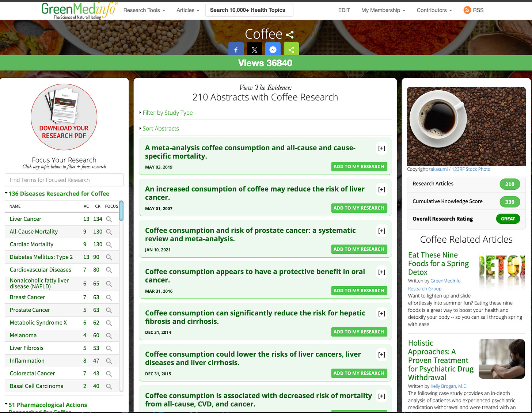Add Dec 31, 2015 abstract to research
The image size is (532, 413).
(359, 373)
